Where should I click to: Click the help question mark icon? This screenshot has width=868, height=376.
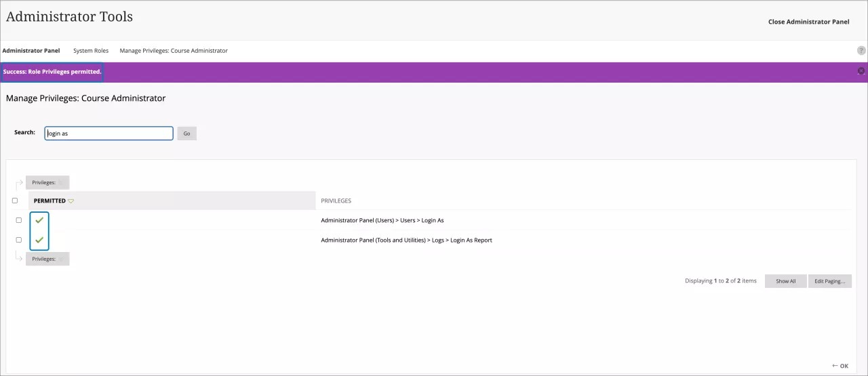[861, 51]
